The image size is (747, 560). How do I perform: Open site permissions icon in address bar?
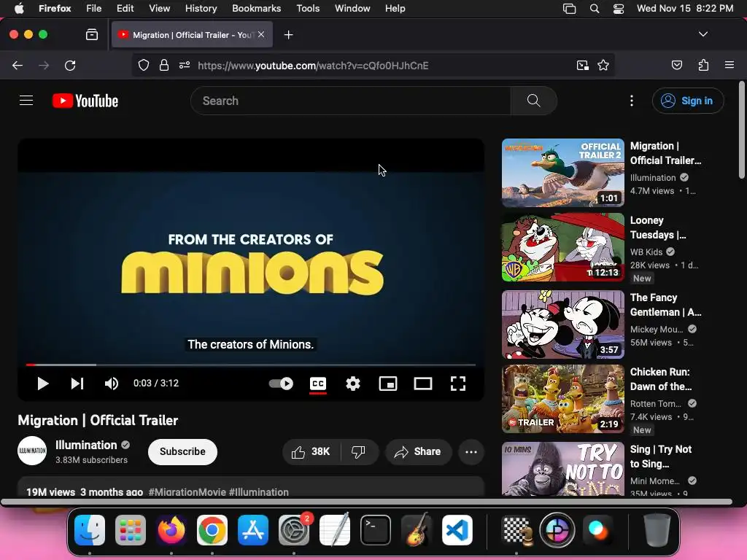[x=185, y=65]
